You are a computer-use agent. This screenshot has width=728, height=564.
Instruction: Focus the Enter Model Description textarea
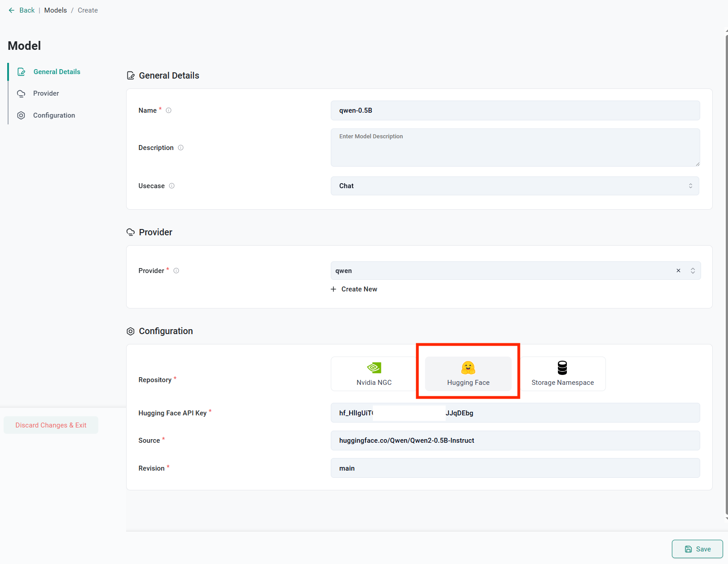point(515,148)
